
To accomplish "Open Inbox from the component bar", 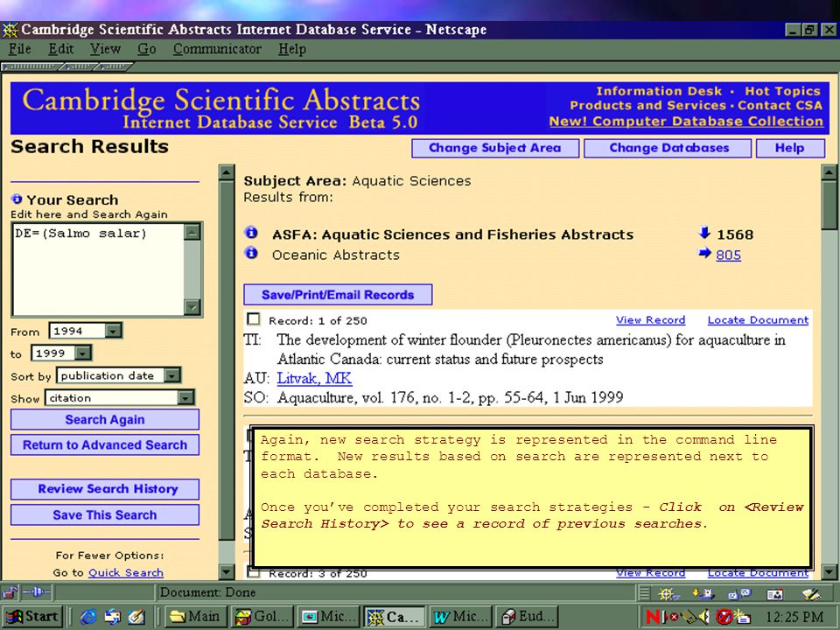I will pos(703,593).
